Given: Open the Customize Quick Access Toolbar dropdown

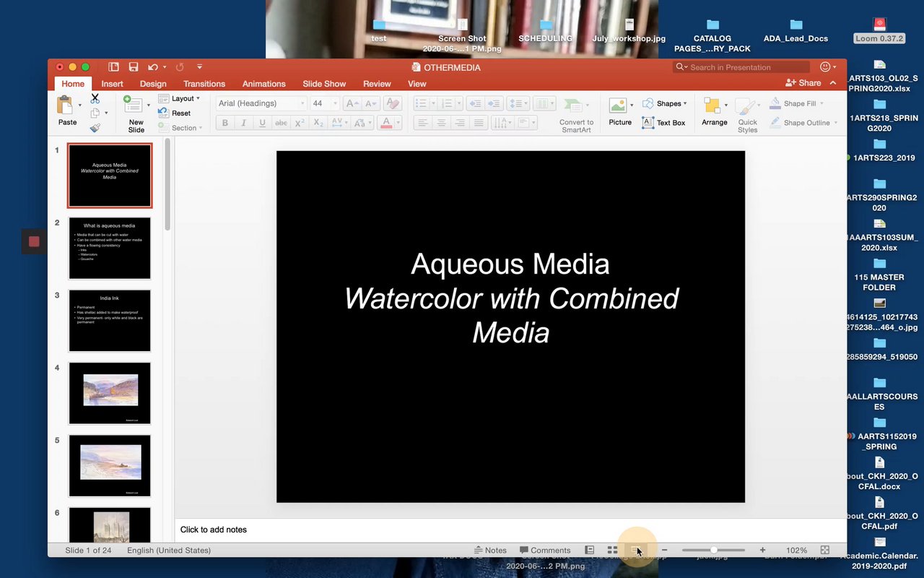Looking at the screenshot, I should 200,67.
